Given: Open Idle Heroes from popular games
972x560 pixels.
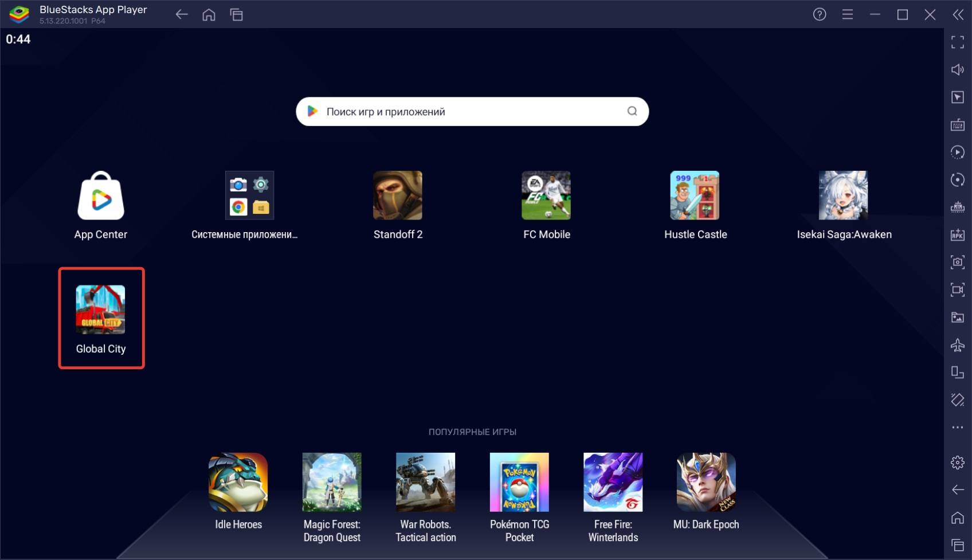Looking at the screenshot, I should (238, 482).
